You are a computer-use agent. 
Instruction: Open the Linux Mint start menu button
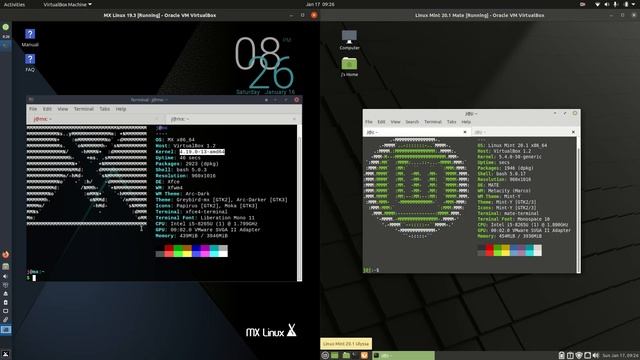tap(325, 356)
